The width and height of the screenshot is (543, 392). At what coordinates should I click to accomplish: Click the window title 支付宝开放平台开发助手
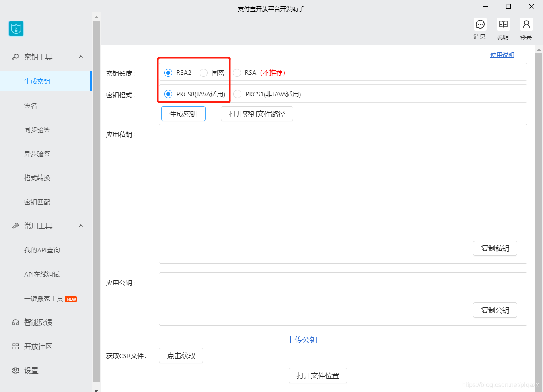271,9
